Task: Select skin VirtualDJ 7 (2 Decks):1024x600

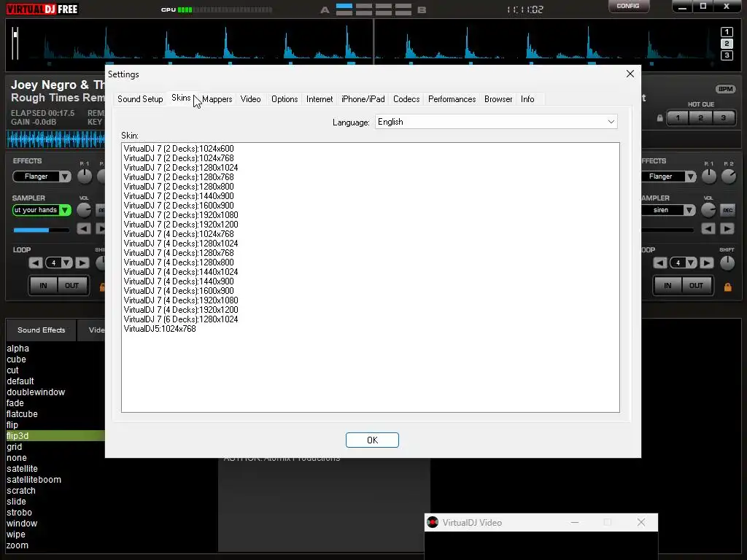Action: tap(179, 149)
